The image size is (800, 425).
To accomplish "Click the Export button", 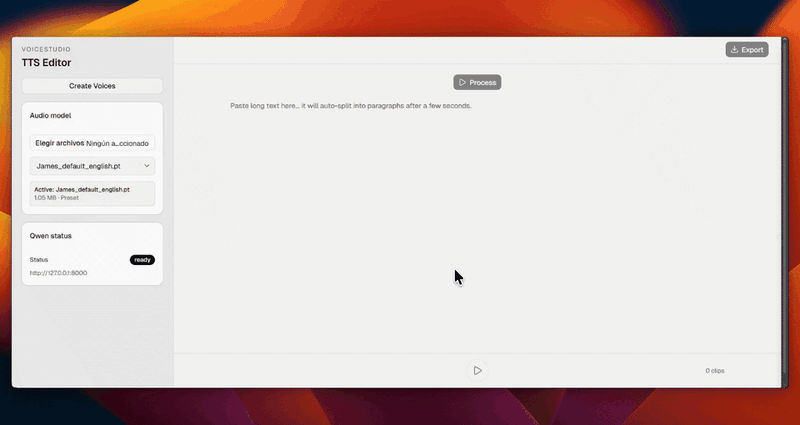I will pos(747,49).
